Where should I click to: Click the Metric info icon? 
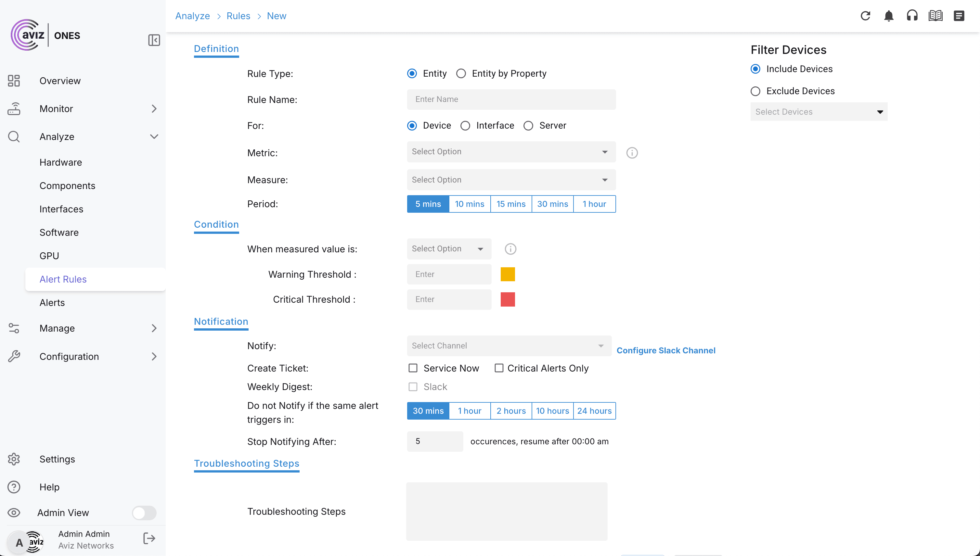click(632, 153)
